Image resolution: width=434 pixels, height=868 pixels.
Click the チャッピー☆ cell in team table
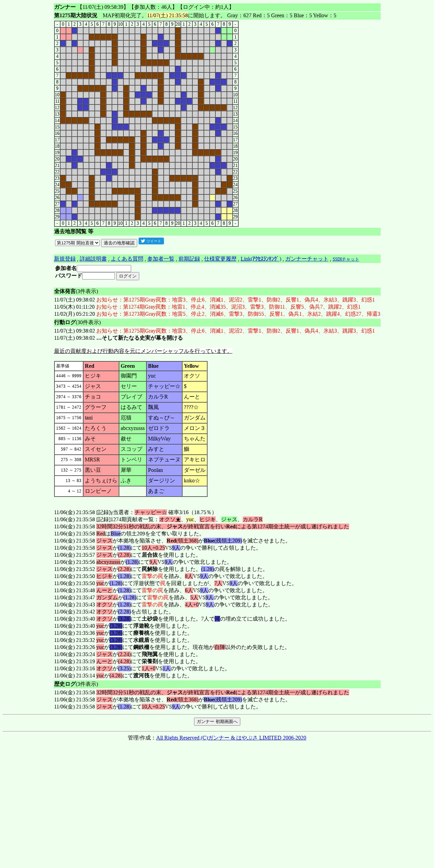164,386
